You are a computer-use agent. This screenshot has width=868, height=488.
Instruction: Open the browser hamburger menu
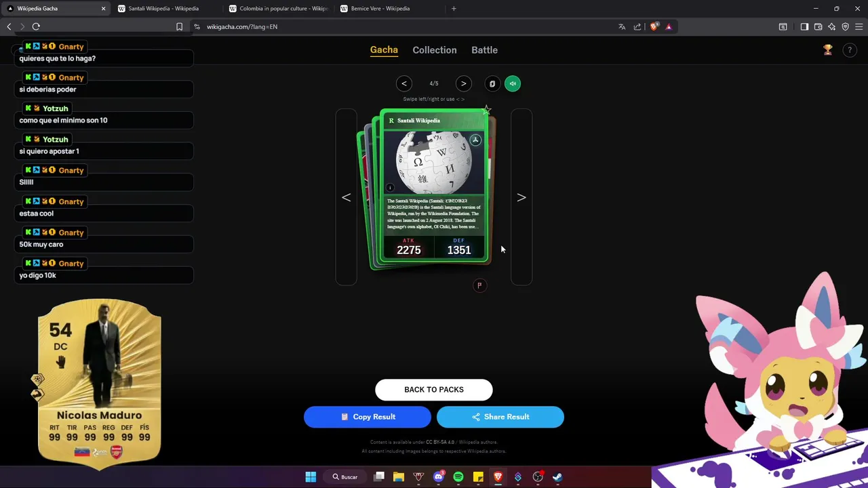tap(859, 26)
